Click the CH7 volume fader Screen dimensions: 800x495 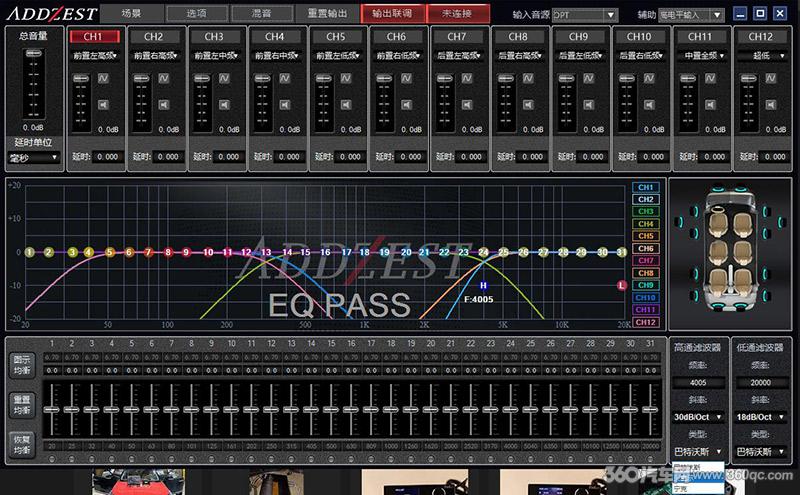445,79
